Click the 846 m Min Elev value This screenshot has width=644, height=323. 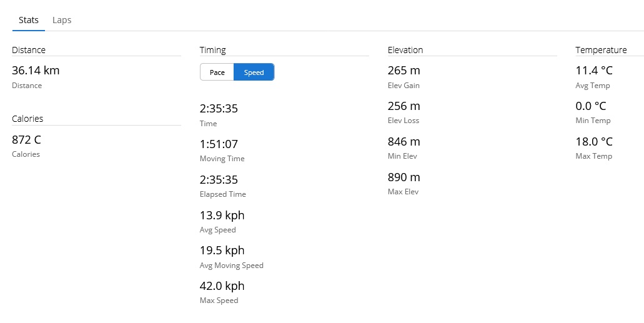click(404, 142)
